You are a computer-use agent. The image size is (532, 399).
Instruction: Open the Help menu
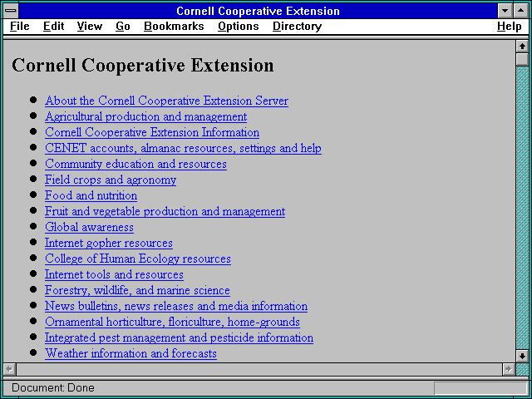pos(510,26)
